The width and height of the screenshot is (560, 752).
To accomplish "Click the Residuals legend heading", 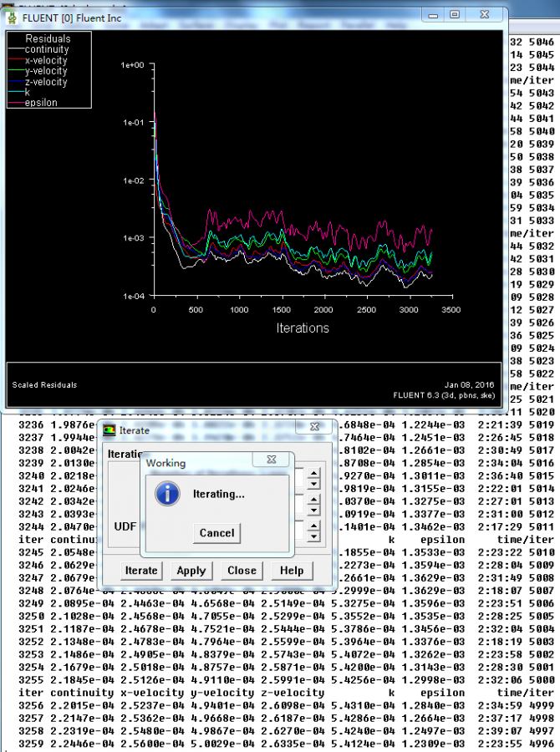I will pos(48,38).
